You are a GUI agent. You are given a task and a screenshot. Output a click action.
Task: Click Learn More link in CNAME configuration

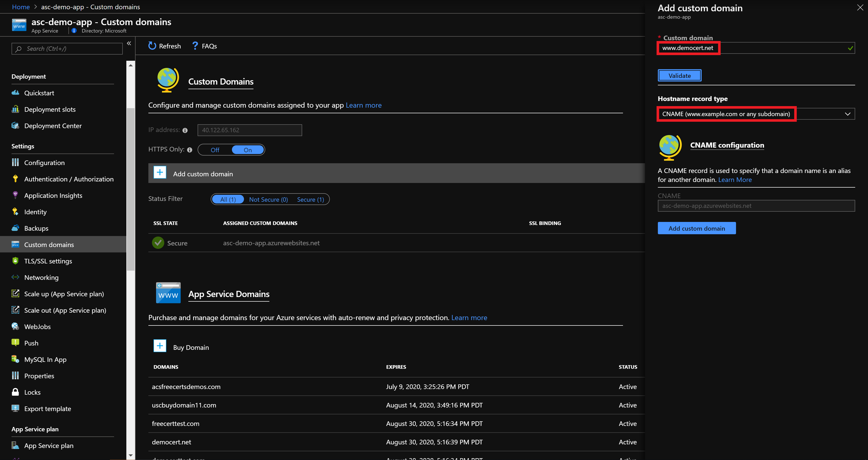click(735, 180)
